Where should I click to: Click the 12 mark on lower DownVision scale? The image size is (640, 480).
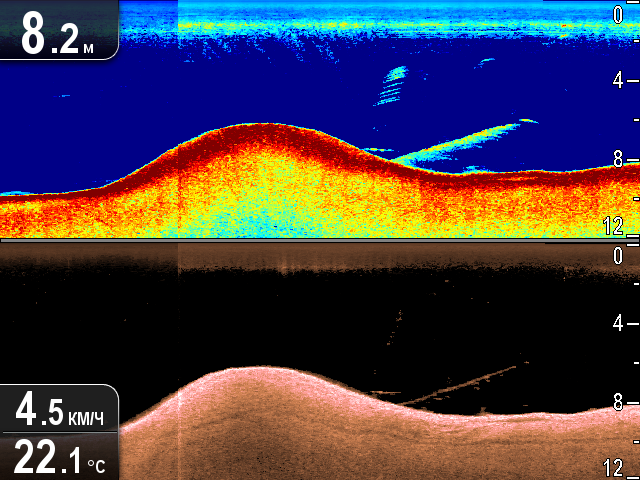click(617, 469)
